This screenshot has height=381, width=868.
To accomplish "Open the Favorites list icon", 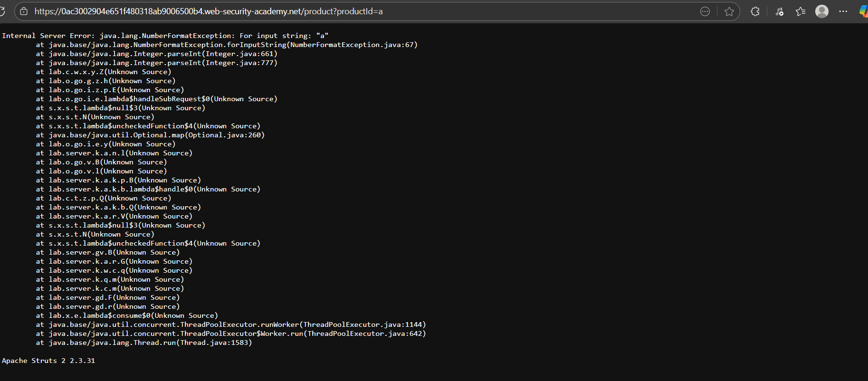I will click(801, 11).
